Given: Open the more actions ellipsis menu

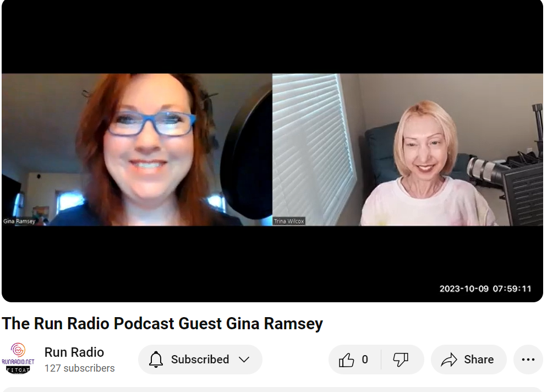Looking at the screenshot, I should [x=528, y=360].
